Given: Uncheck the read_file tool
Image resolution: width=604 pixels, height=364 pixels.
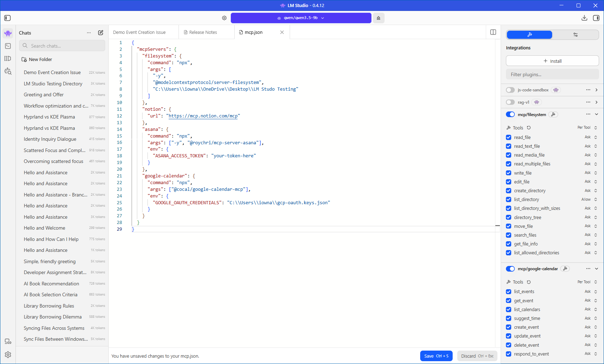Looking at the screenshot, I should point(508,137).
